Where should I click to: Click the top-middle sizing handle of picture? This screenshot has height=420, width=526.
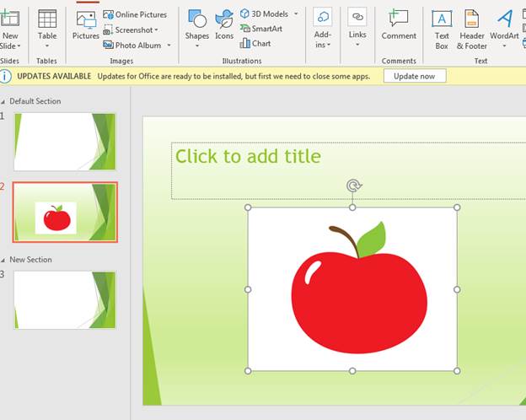coord(352,207)
